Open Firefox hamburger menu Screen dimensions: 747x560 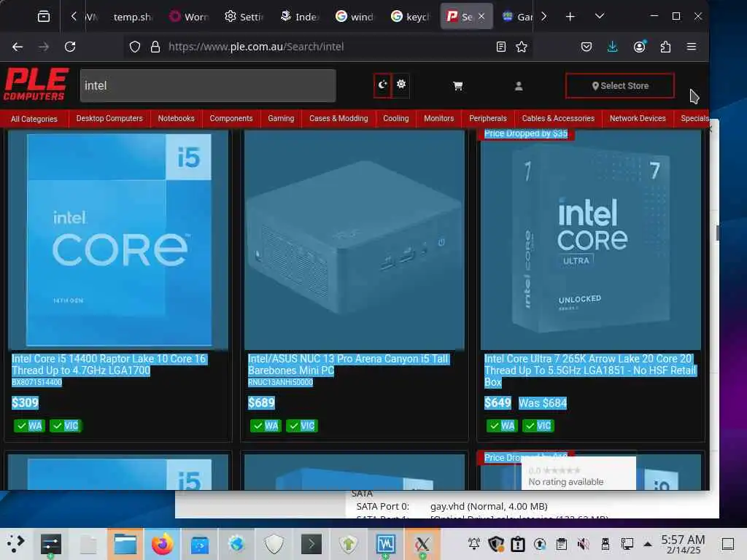(692, 47)
